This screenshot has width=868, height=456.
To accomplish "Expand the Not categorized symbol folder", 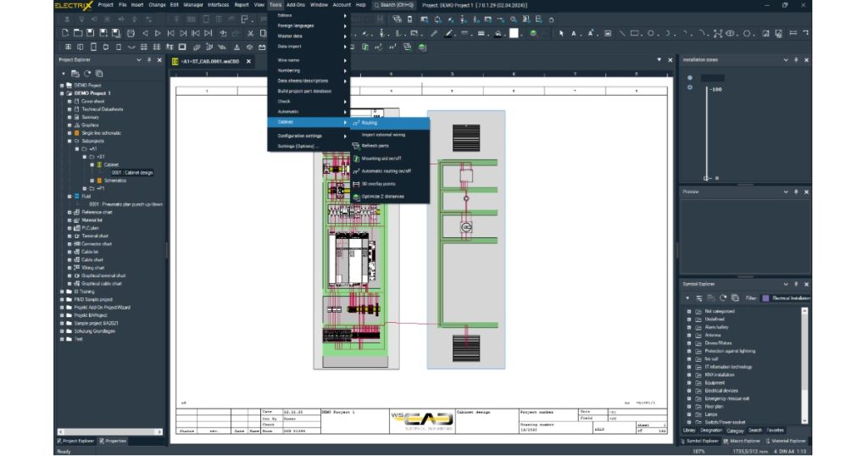I will [689, 312].
